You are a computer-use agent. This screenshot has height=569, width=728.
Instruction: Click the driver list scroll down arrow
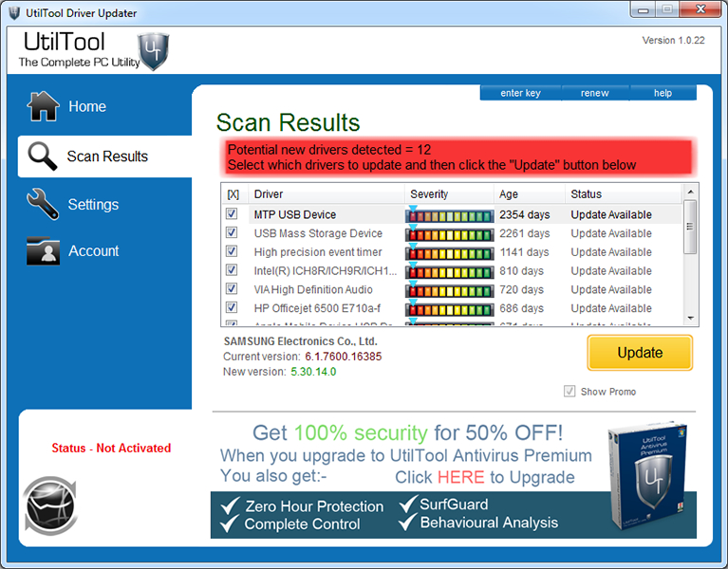[x=690, y=318]
